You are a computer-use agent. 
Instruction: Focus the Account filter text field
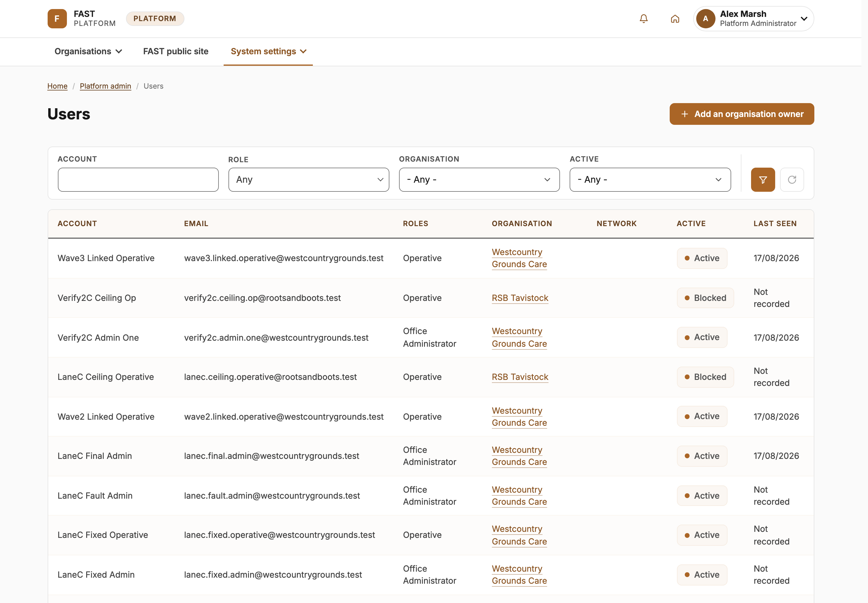(x=138, y=180)
